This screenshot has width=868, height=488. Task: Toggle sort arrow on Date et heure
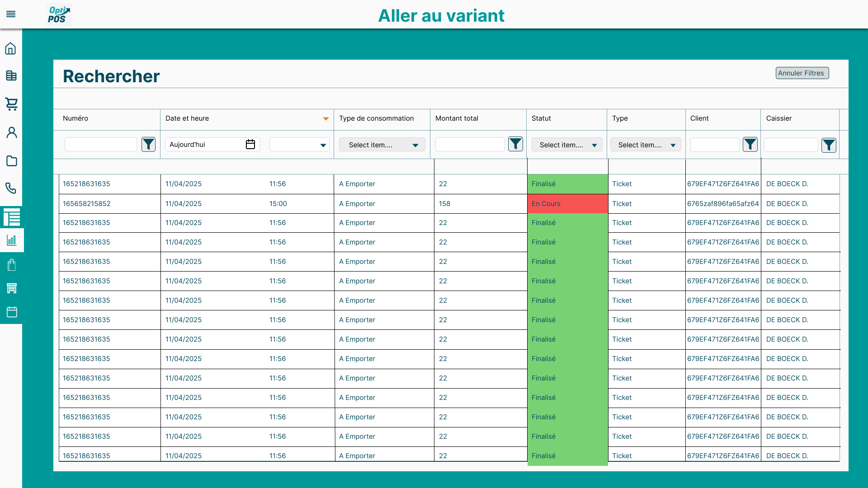click(325, 119)
